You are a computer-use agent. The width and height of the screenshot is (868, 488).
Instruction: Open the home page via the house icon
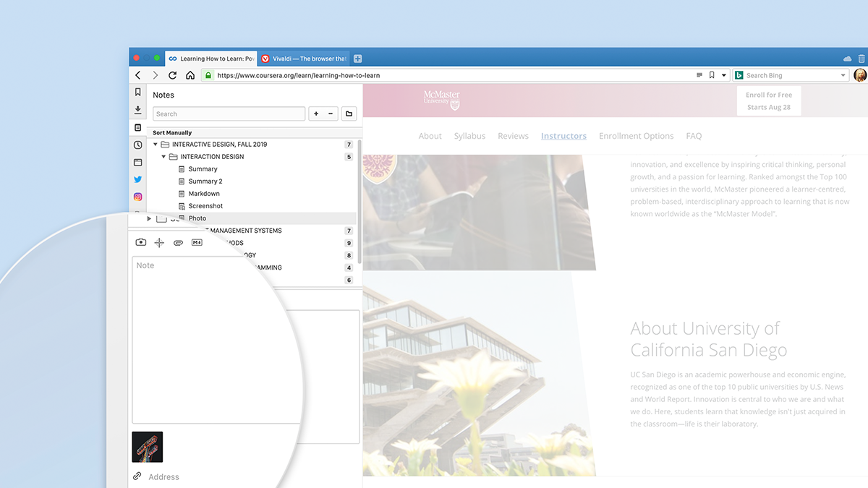pos(190,75)
